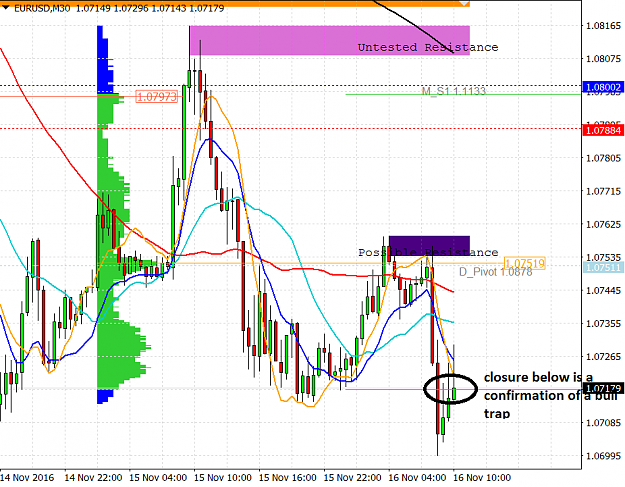The width and height of the screenshot is (625, 487).
Task: Click the 14 Nov 2016 date label
Action: (x=28, y=477)
